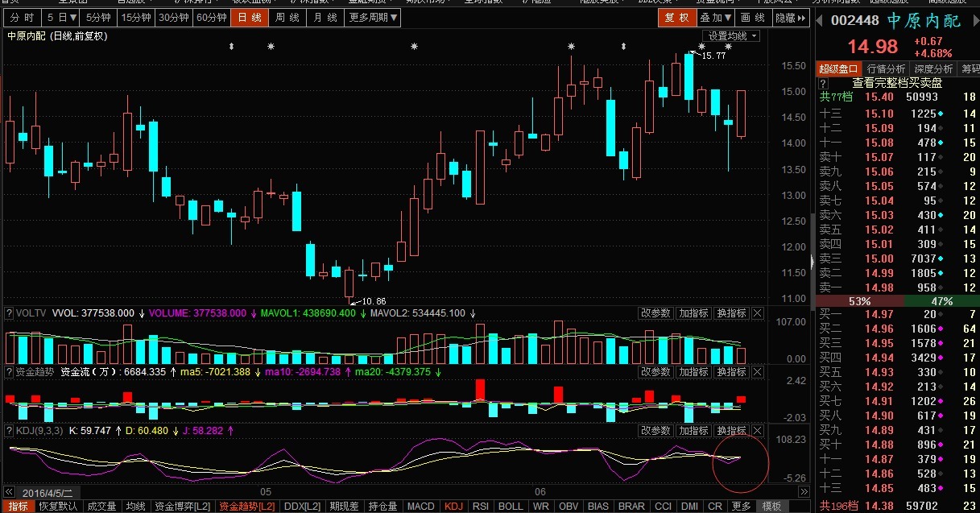This screenshot has width=980, height=513.
Task: Open the 叠加 overlay dropdown
Action: pos(716,18)
